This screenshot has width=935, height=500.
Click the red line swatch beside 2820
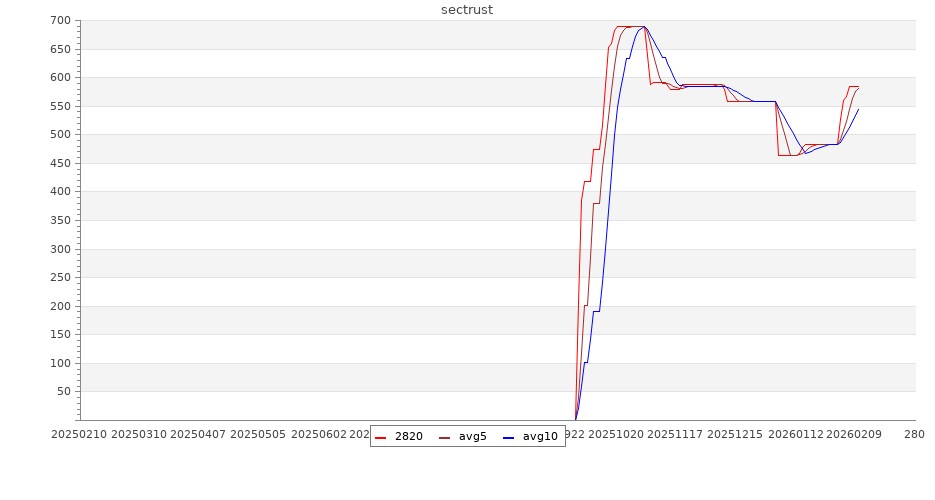point(380,437)
